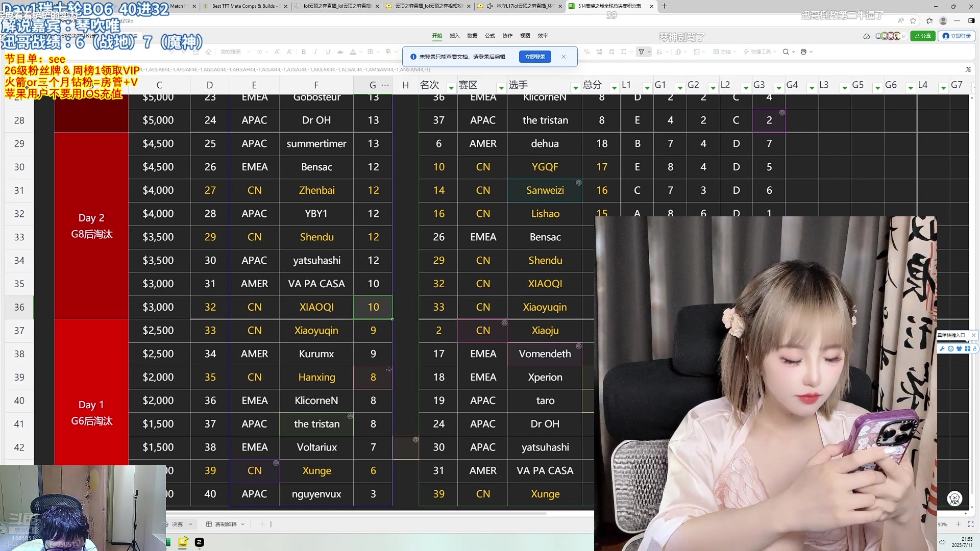Select the XIAOQI cell in column F
Screen dimensions: 980x551
tap(316, 307)
